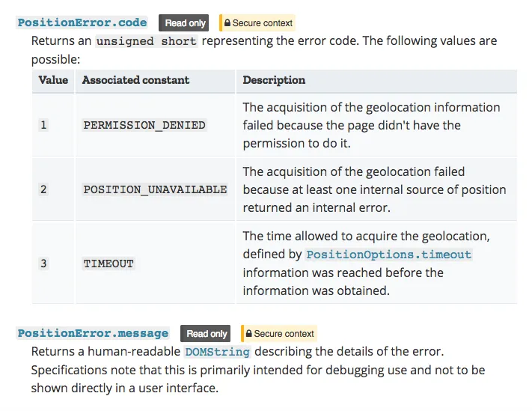Click the Description column header

coord(274,80)
